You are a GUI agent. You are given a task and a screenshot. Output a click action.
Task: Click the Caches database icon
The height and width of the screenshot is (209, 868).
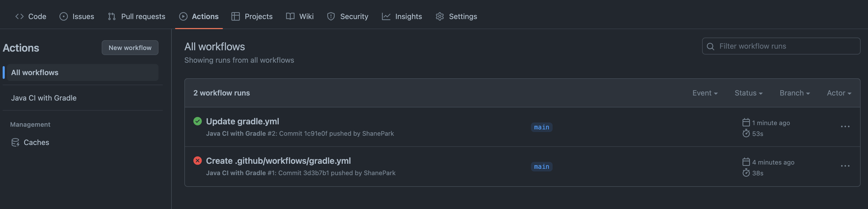point(15,143)
